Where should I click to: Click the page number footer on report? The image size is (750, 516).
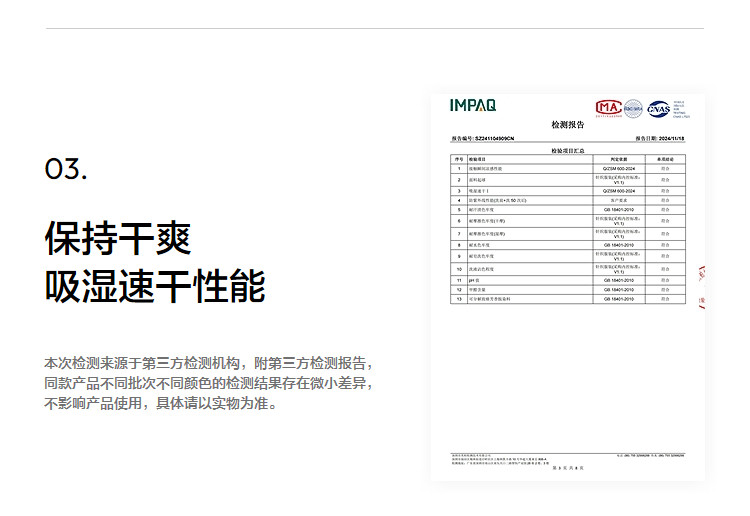[566, 468]
